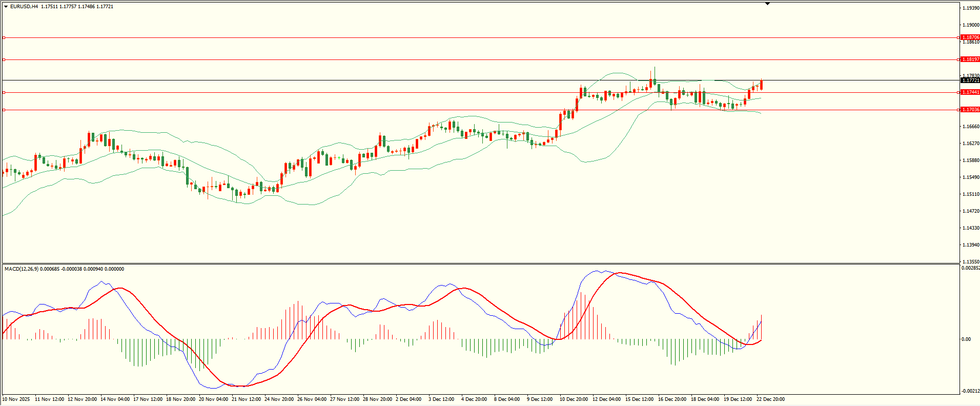Click the chart shift triangle marker at top
The height and width of the screenshot is (406, 980).
pyautogui.click(x=767, y=4)
